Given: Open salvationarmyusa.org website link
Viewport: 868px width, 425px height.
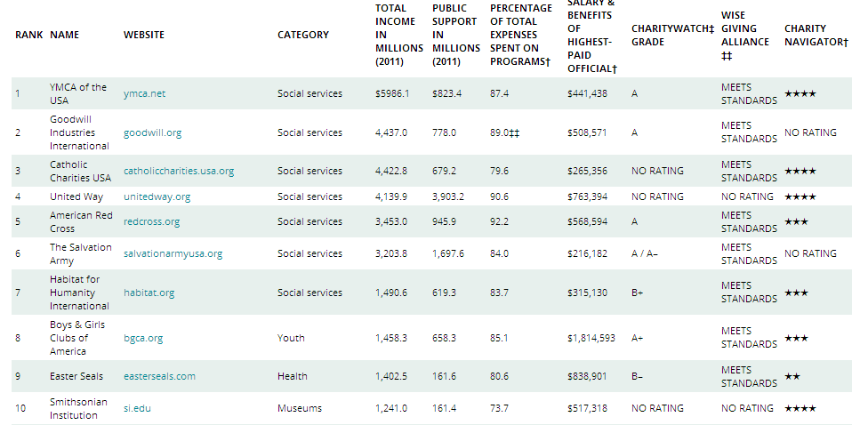Looking at the screenshot, I should (x=173, y=253).
